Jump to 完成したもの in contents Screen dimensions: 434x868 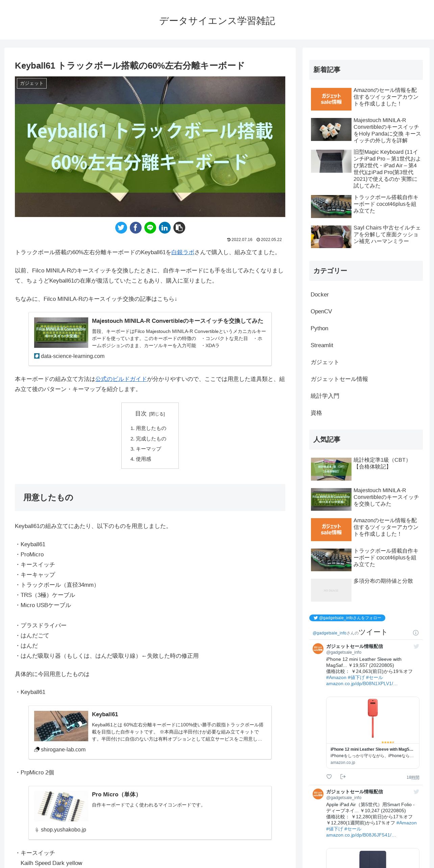(x=151, y=439)
